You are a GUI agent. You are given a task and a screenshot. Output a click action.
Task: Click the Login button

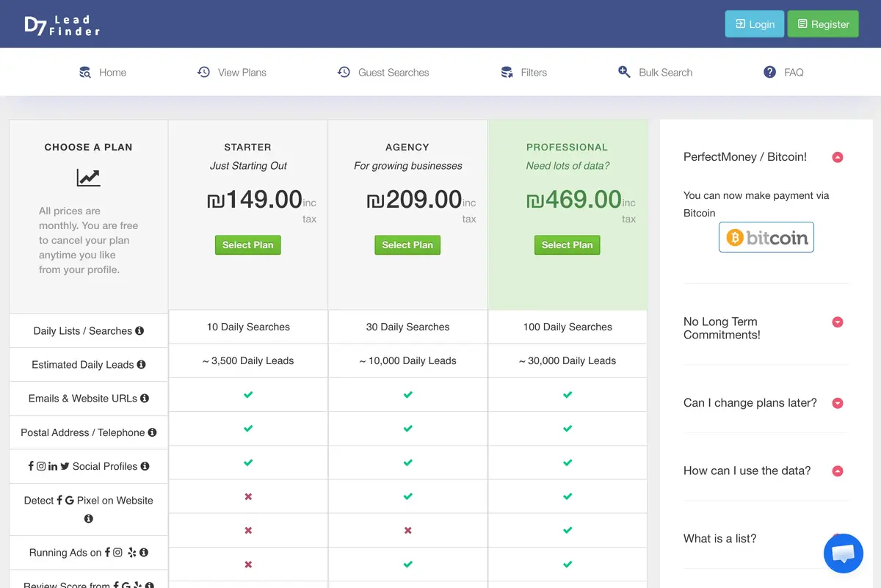[755, 24]
